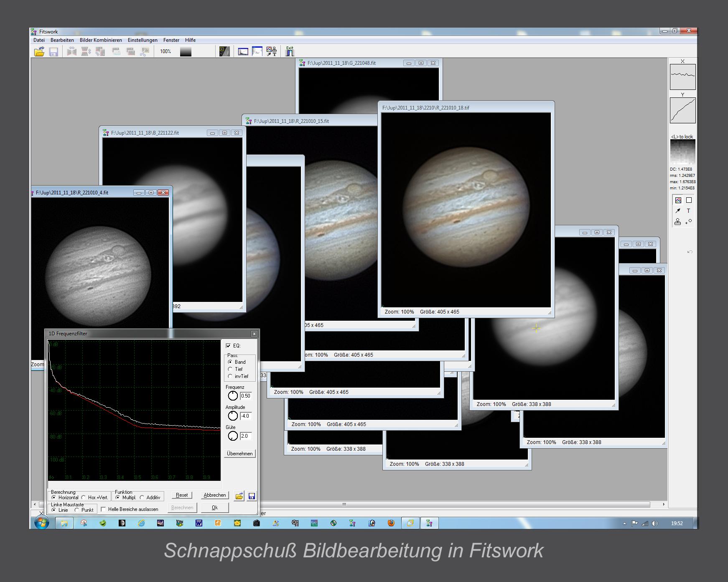Select the Additiv function option
728x582 pixels.
coord(142,498)
